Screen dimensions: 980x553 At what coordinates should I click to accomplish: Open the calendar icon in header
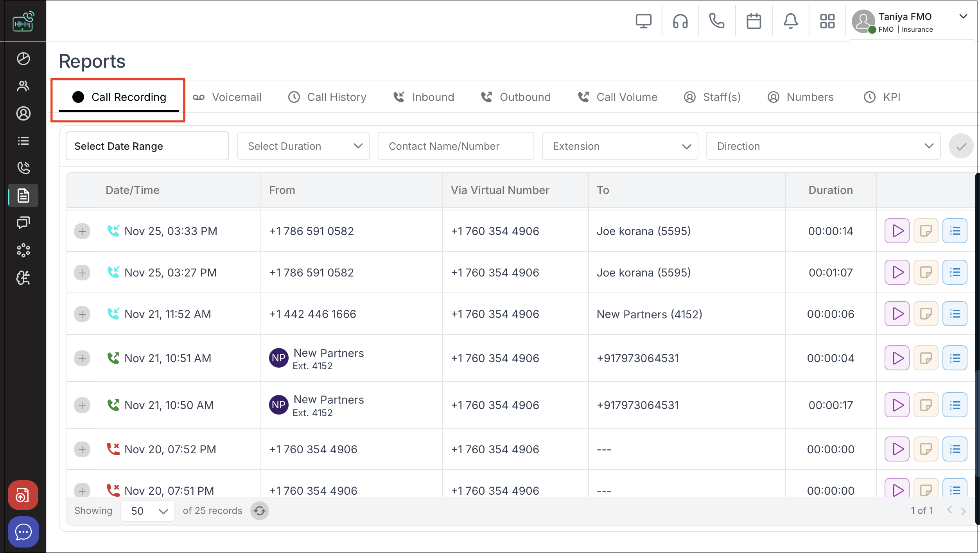[x=754, y=21]
